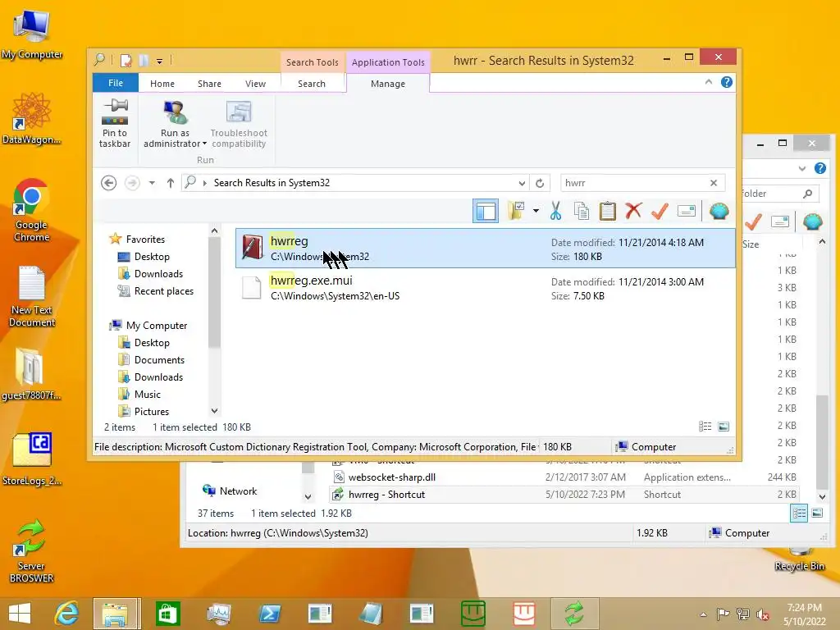Go up one folder level
This screenshot has width=840, height=630.
171,183
